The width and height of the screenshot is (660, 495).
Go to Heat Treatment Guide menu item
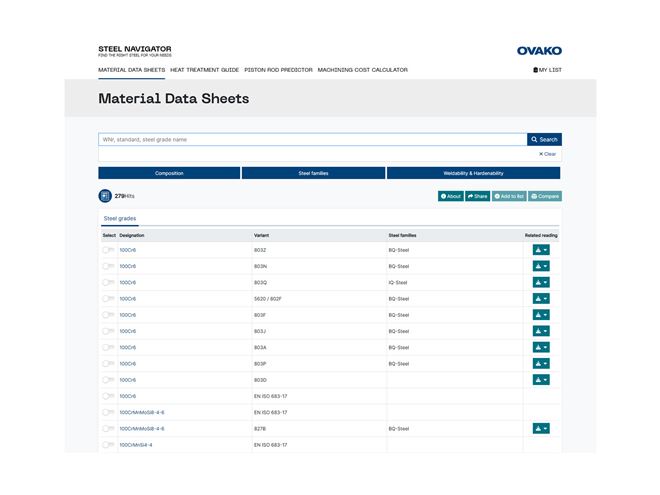pos(205,70)
